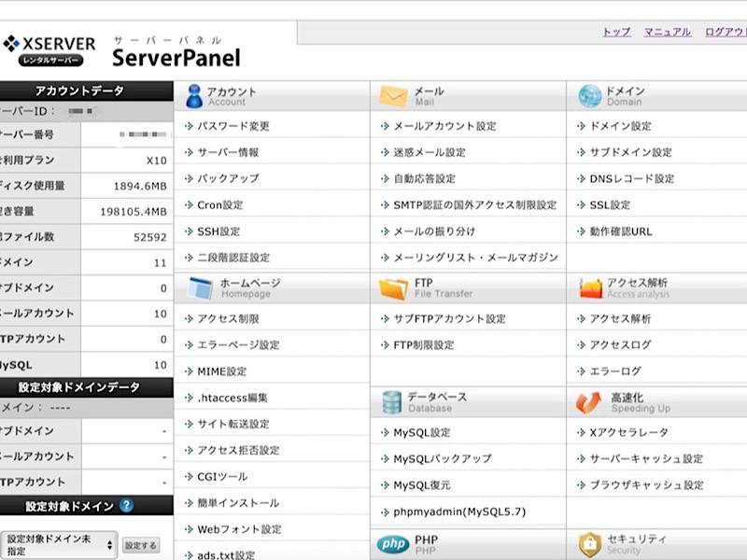Open 二段階認証設定
This screenshot has height=560, width=747.
233,258
